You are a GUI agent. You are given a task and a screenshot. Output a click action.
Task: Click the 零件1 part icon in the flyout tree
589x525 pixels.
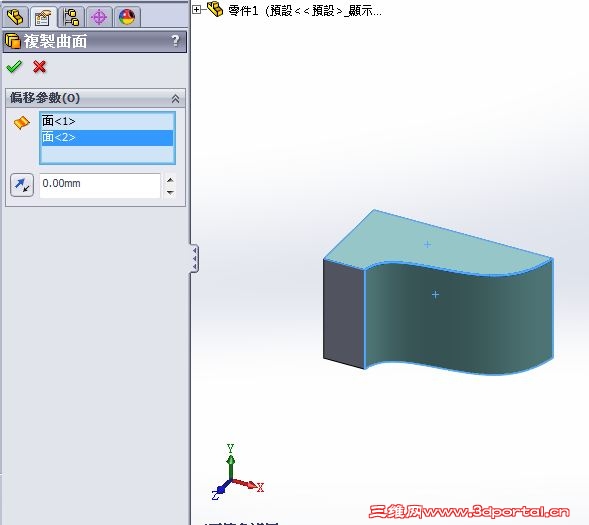215,9
